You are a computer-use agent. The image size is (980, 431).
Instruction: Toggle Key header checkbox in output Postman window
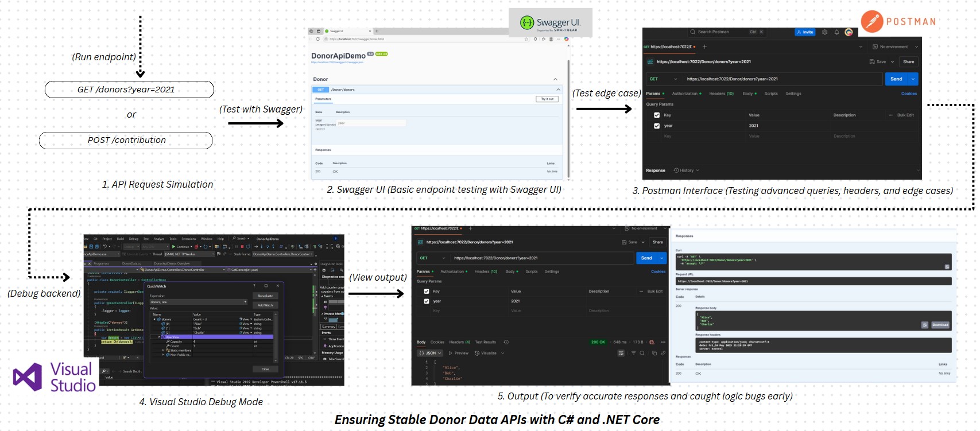[427, 292]
